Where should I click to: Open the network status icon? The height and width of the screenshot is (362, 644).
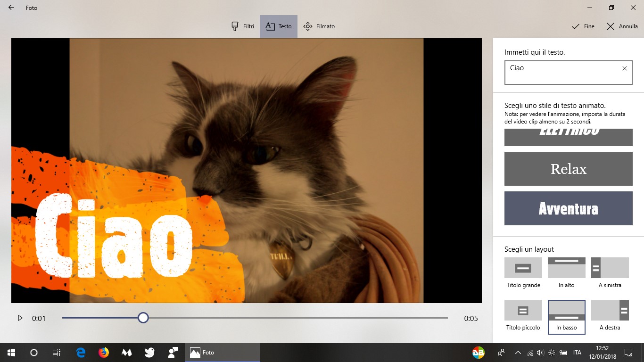pos(530,353)
